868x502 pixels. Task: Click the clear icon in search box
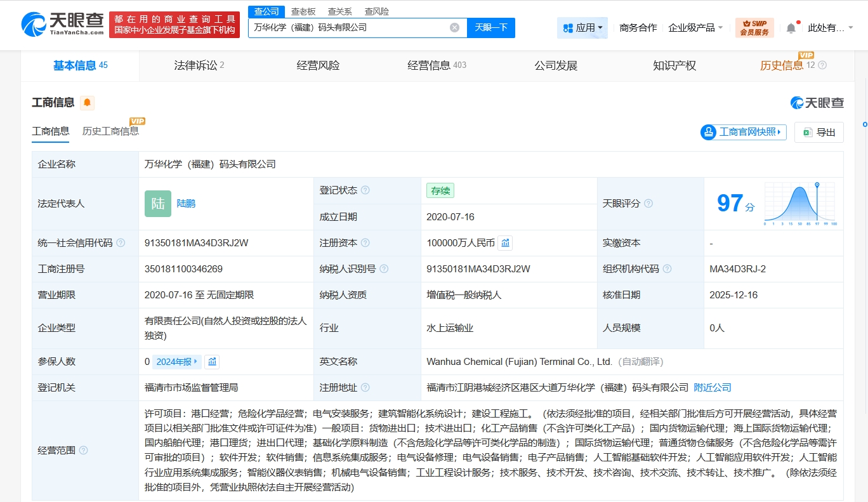[454, 27]
